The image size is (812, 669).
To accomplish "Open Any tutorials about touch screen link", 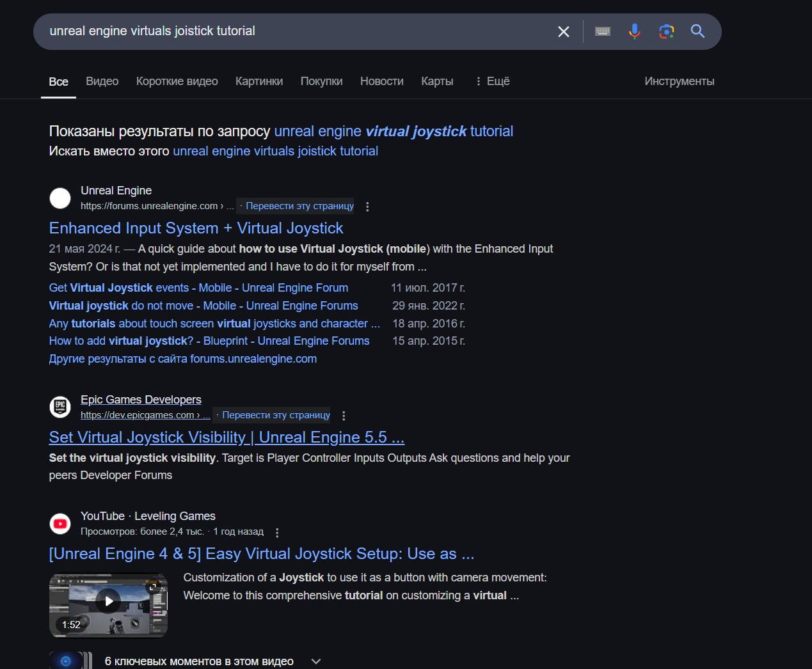I will pyautogui.click(x=214, y=324).
